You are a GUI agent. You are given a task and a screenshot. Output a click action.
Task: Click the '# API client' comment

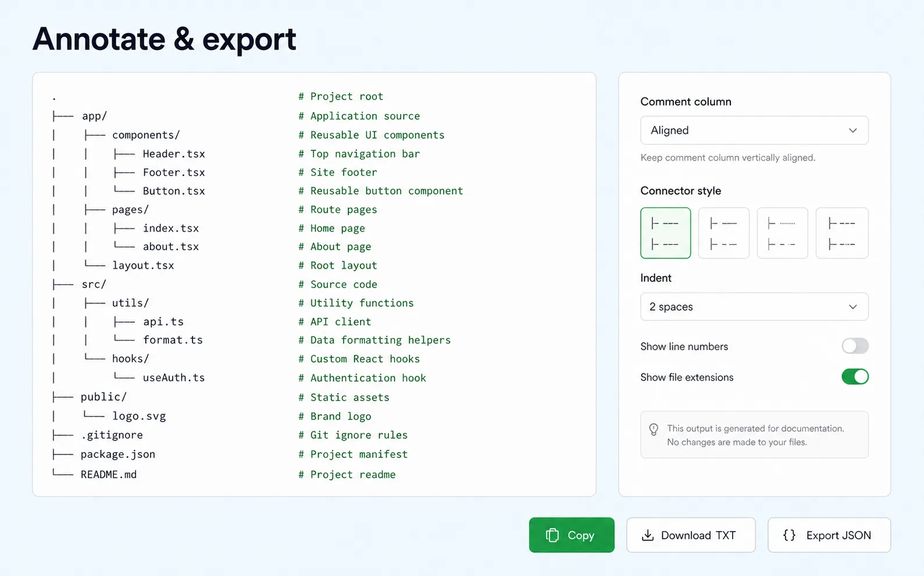coord(334,321)
